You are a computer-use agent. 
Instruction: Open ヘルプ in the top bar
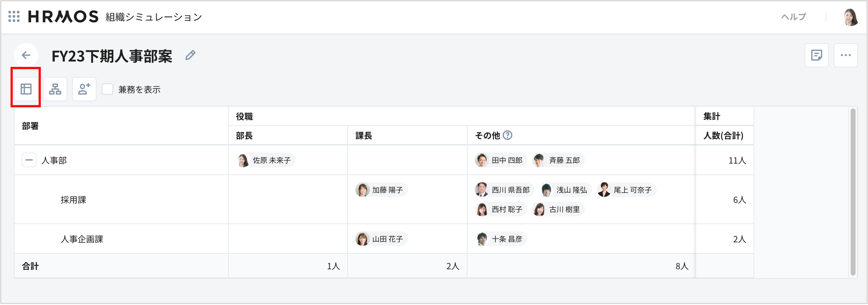793,17
